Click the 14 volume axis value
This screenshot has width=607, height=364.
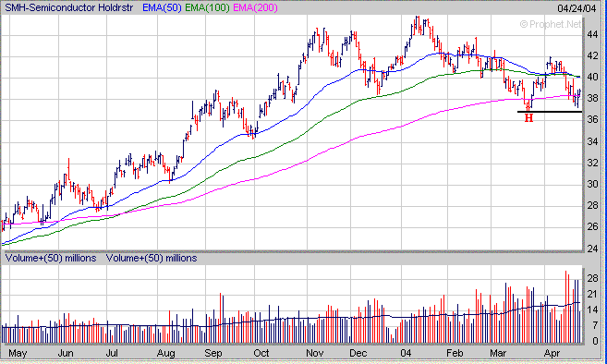[x=592, y=309]
